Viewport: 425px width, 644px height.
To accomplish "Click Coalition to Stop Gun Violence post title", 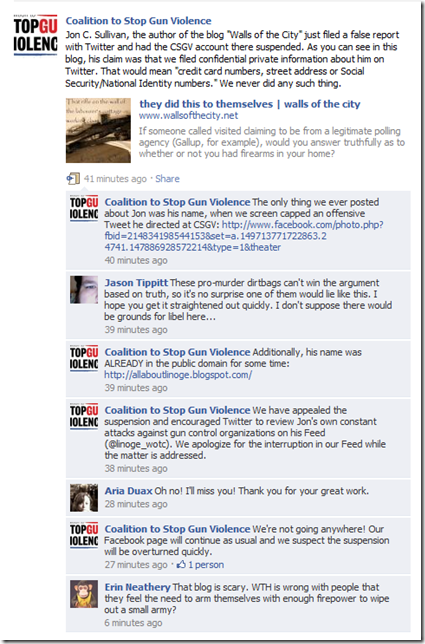I will click(139, 21).
